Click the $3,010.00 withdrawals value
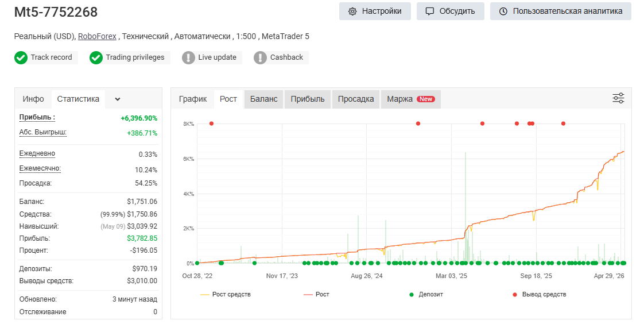644x324 pixels. click(x=142, y=281)
